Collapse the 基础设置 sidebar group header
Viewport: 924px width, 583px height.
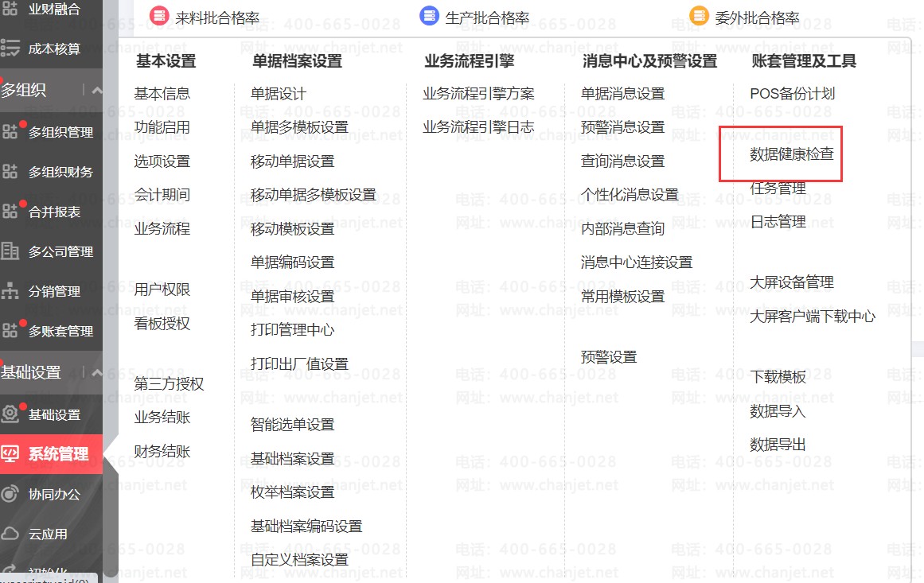96,373
